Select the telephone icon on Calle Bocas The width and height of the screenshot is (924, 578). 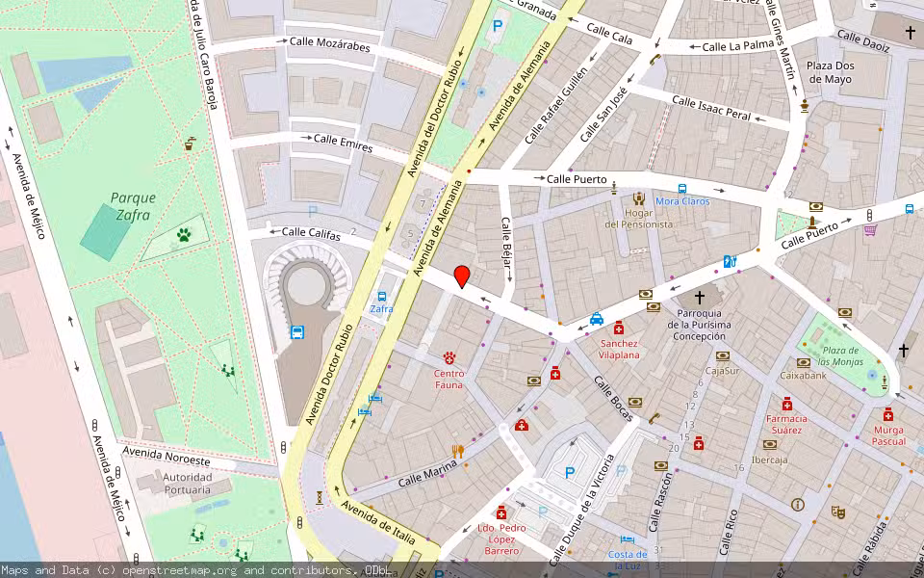click(654, 417)
